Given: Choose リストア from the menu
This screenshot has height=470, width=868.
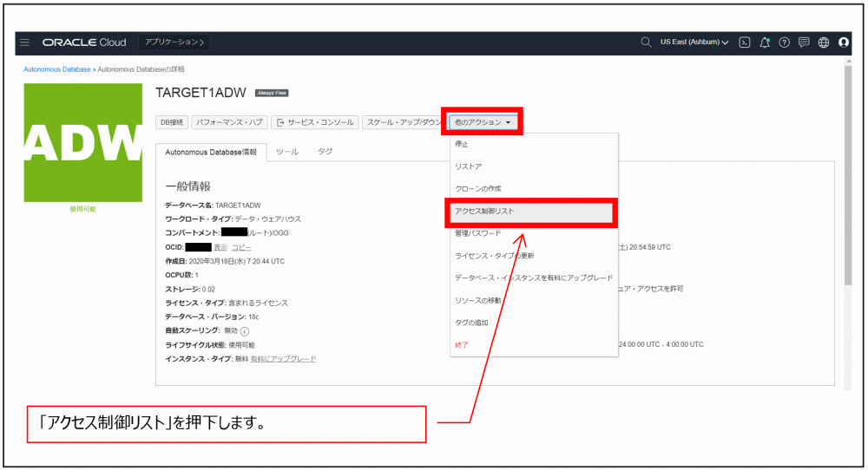Looking at the screenshot, I should [x=534, y=166].
